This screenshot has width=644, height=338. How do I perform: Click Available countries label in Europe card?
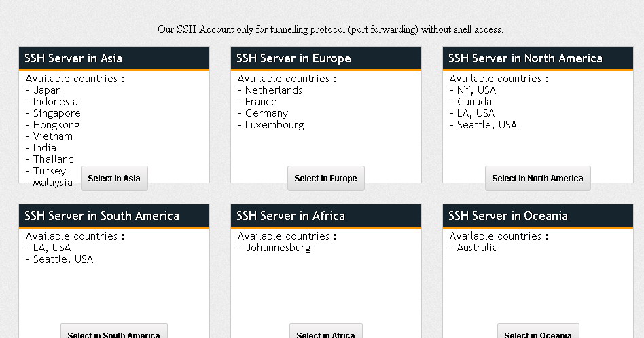click(287, 79)
